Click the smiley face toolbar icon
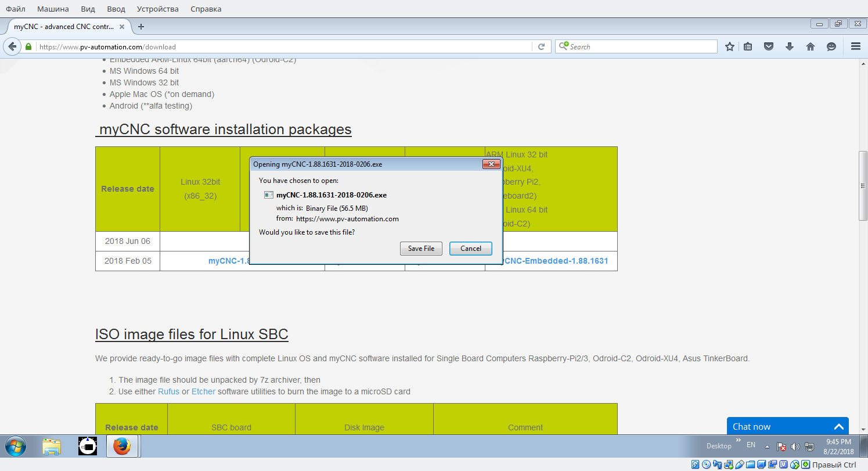868x471 pixels. coord(831,46)
